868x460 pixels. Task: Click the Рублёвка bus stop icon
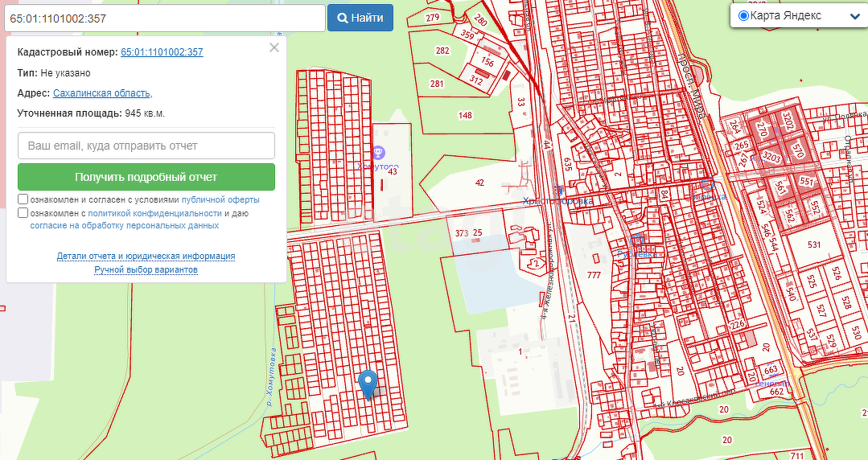pos(637,240)
